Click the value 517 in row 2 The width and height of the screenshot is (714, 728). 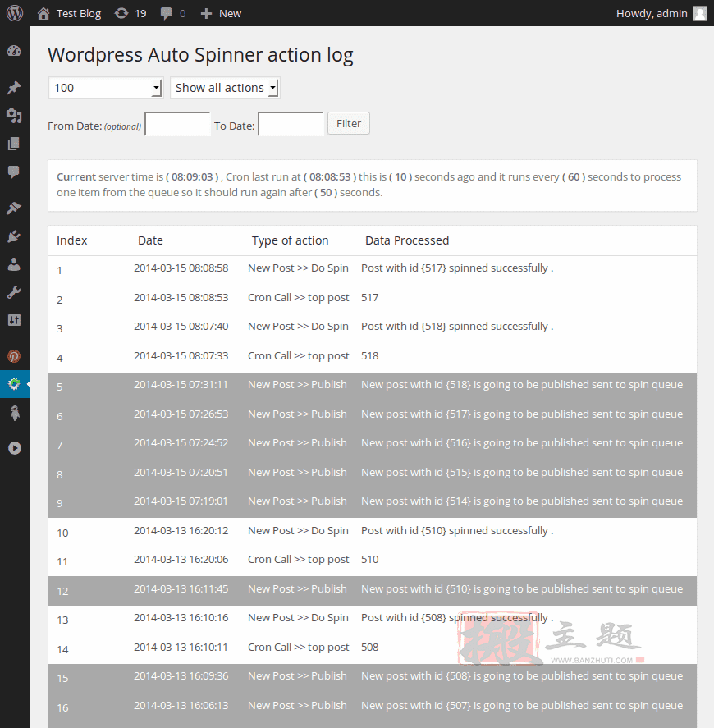pyautogui.click(x=370, y=298)
